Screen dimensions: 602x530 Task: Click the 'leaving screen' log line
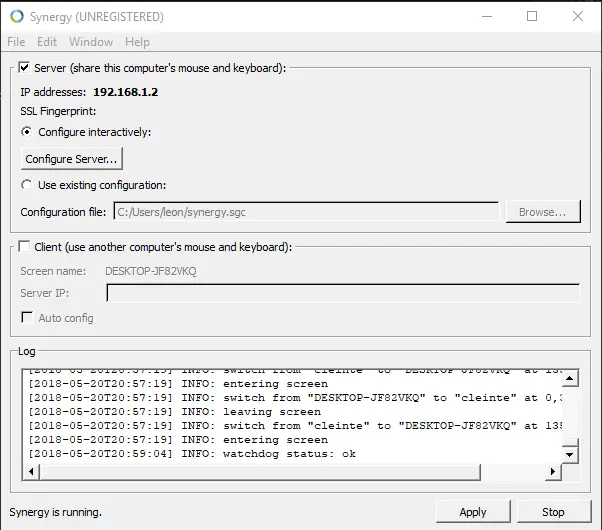(x=175, y=412)
